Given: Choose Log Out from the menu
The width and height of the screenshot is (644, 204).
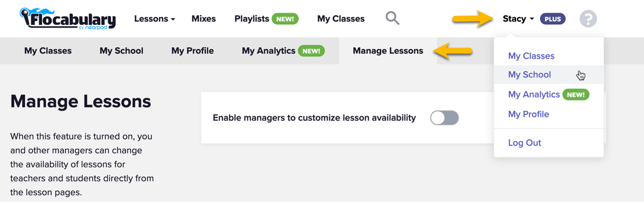Looking at the screenshot, I should point(525,143).
